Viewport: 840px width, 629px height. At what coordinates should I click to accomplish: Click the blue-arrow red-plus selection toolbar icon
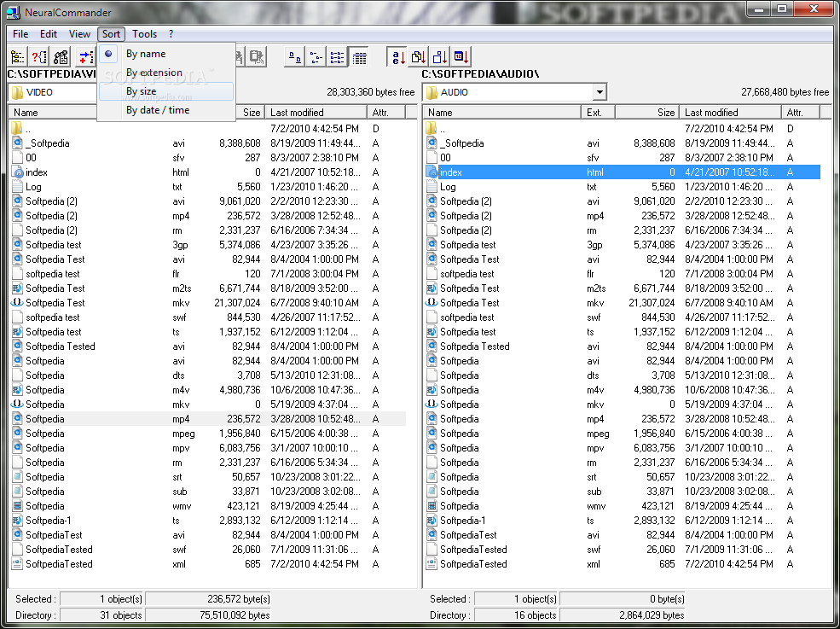[84, 56]
